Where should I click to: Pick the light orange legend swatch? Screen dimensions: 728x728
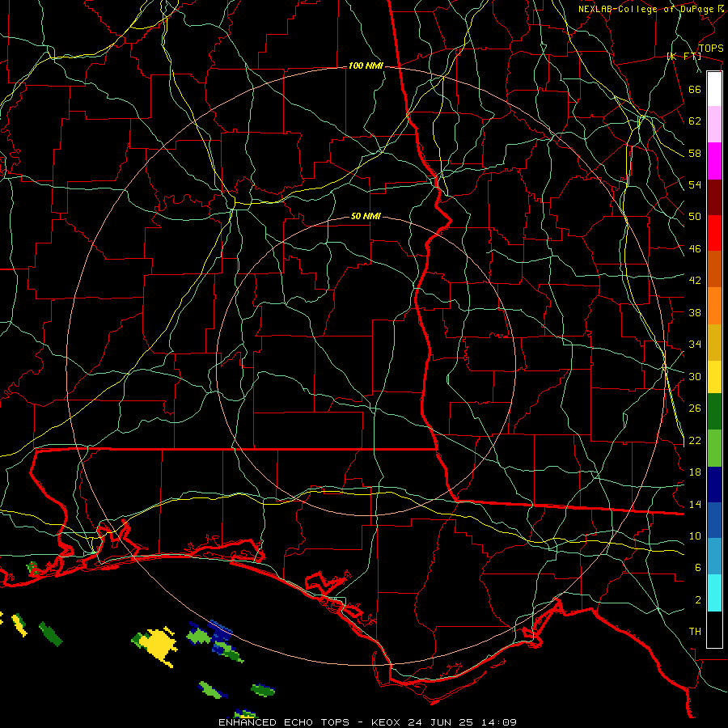pos(714,306)
